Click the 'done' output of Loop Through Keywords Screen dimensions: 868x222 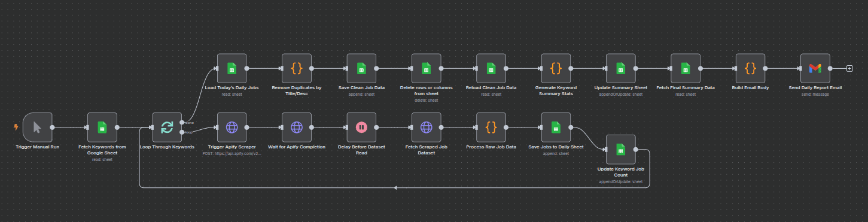point(182,122)
